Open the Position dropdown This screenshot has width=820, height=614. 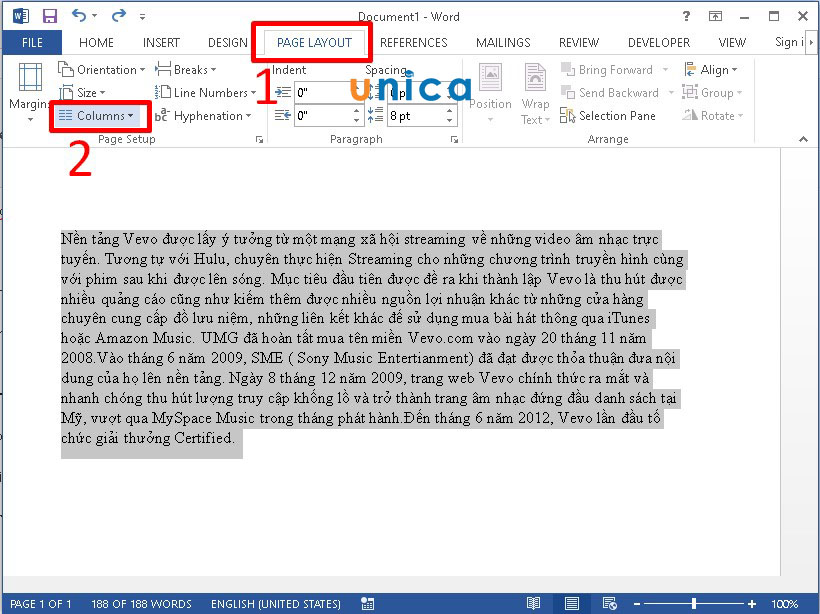coord(490,93)
